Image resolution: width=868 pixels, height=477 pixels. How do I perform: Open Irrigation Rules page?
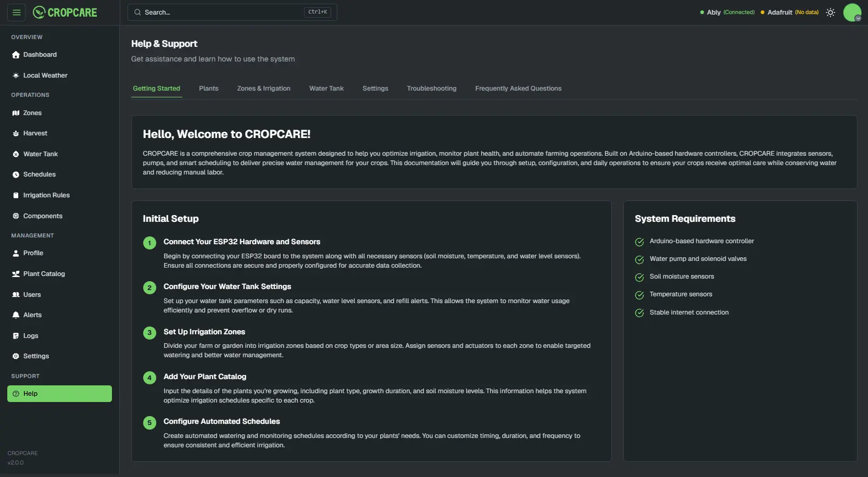coord(59,195)
